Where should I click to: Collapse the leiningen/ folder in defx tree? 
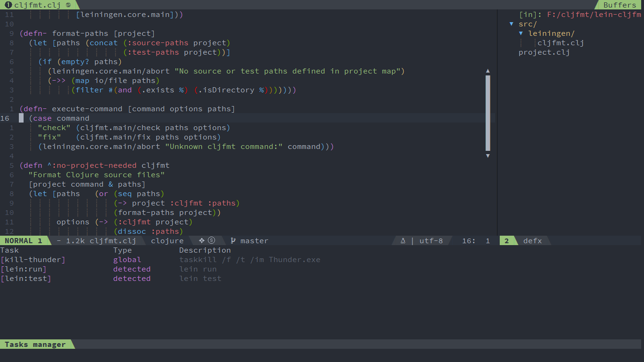tap(521, 33)
